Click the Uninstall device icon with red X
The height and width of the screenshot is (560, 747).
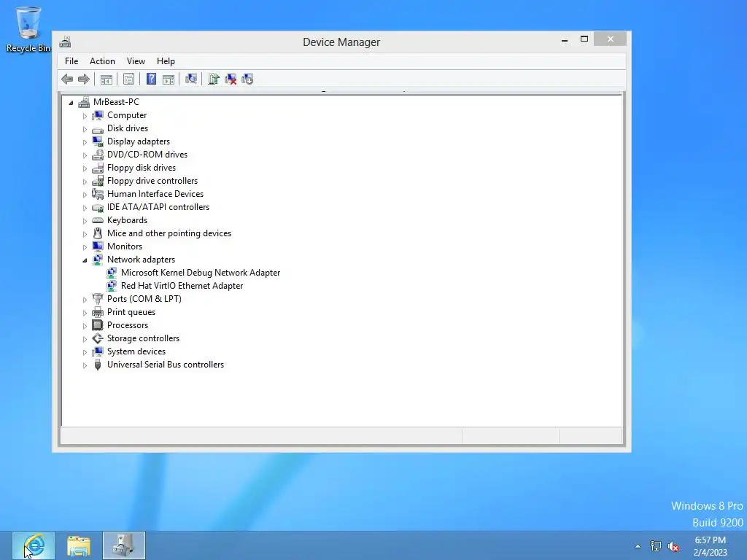(231, 79)
